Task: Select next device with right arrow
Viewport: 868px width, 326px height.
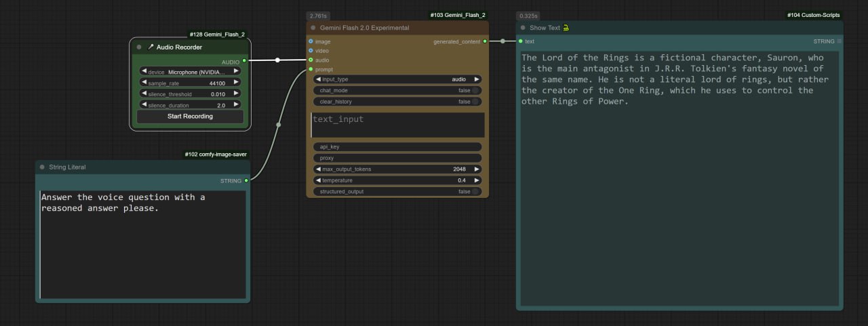Action: tap(236, 71)
